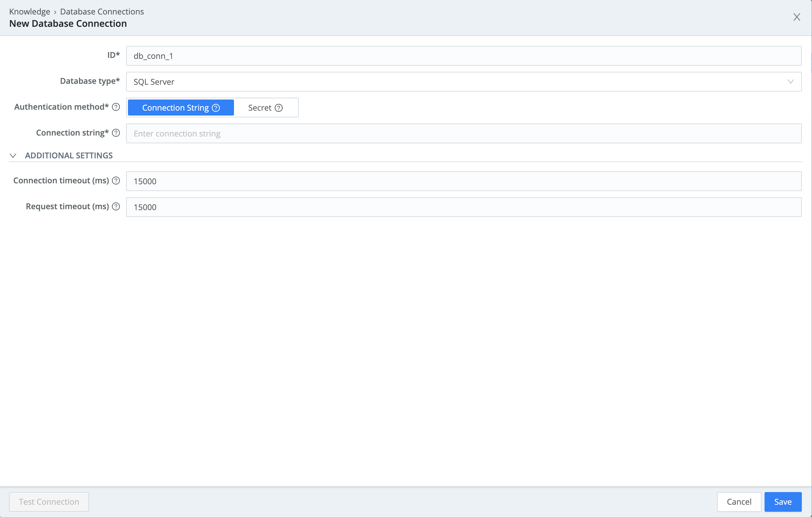Collapse the Additional Settings section
The width and height of the screenshot is (812, 517).
click(13, 156)
